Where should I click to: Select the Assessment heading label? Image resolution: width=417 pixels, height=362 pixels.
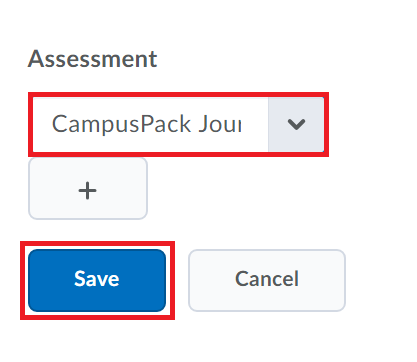click(x=92, y=59)
